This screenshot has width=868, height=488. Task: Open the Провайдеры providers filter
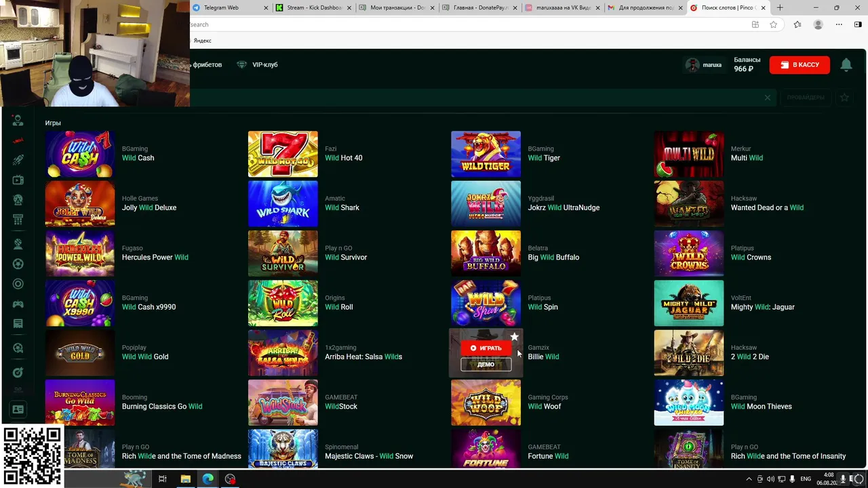pos(806,98)
